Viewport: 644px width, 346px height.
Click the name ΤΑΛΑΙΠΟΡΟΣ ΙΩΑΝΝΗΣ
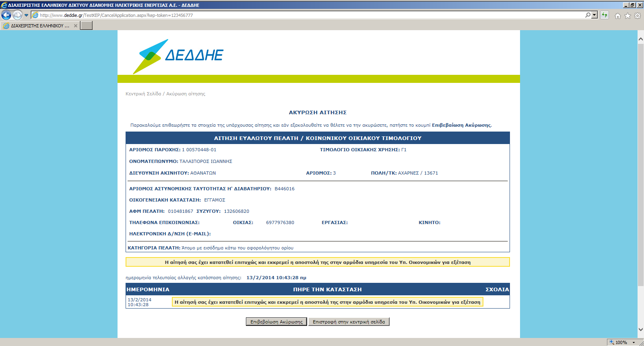pyautogui.click(x=206, y=161)
